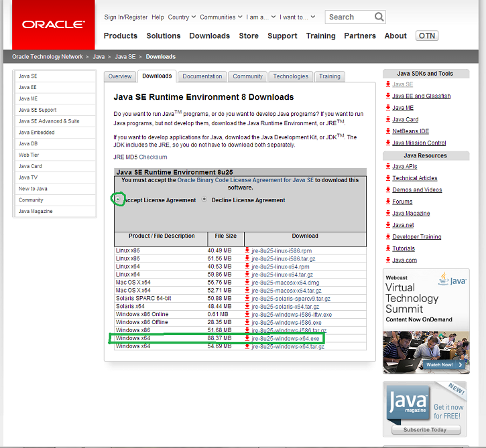The height and width of the screenshot is (448, 486).
Task: Open the Support main menu
Action: [x=282, y=36]
